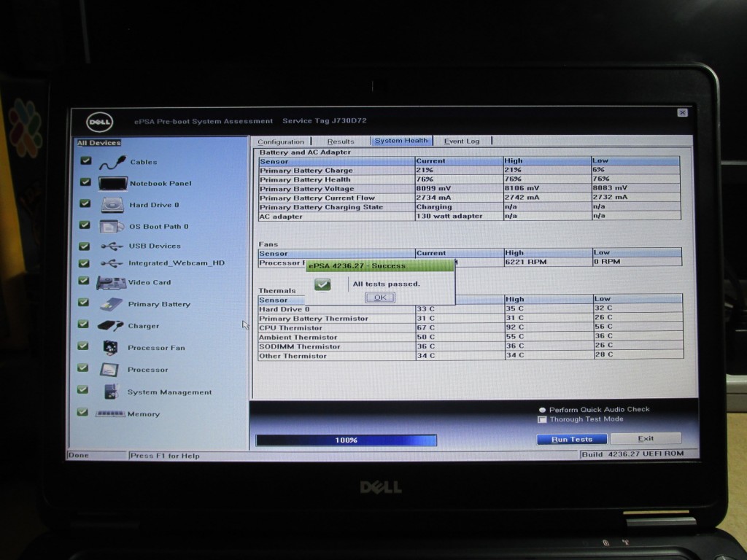
Task: Toggle the System Management checkbox
Action: (82, 389)
